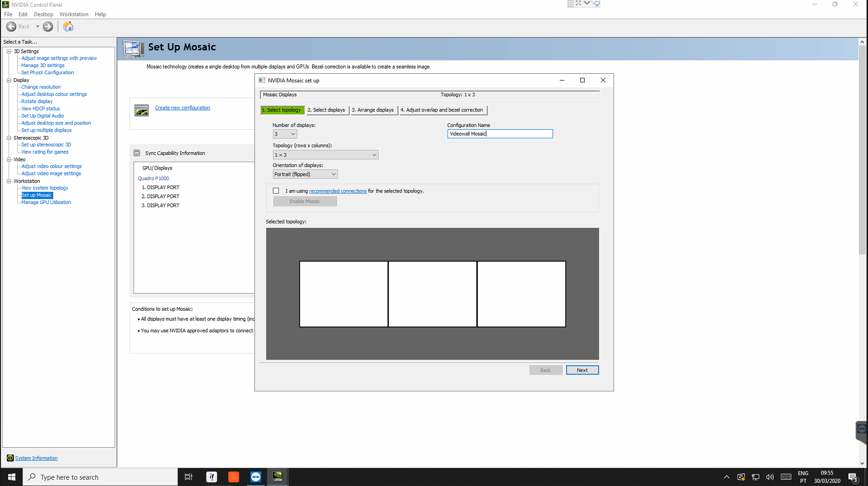Image resolution: width=868 pixels, height=486 pixels.
Task: Click the network tray icon
Action: coord(755,477)
